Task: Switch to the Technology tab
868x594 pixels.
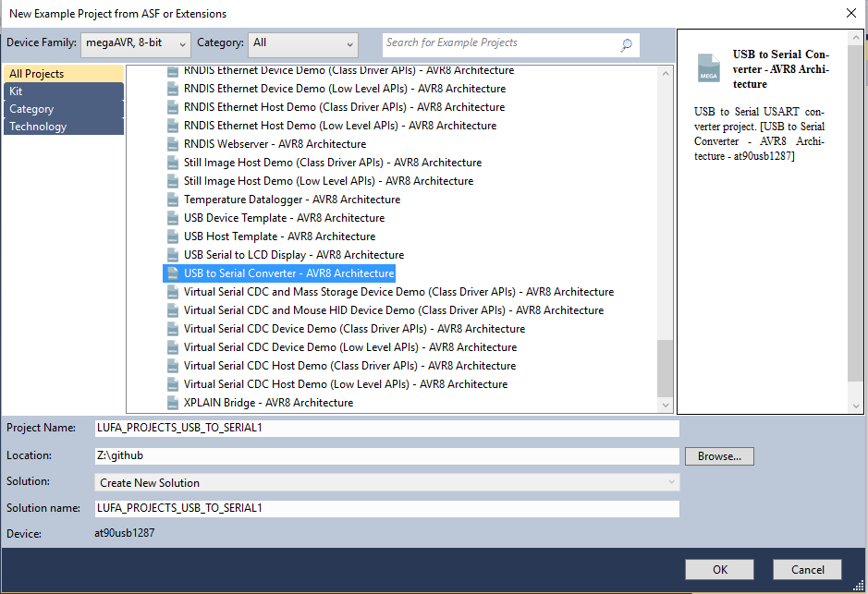Action: click(63, 127)
